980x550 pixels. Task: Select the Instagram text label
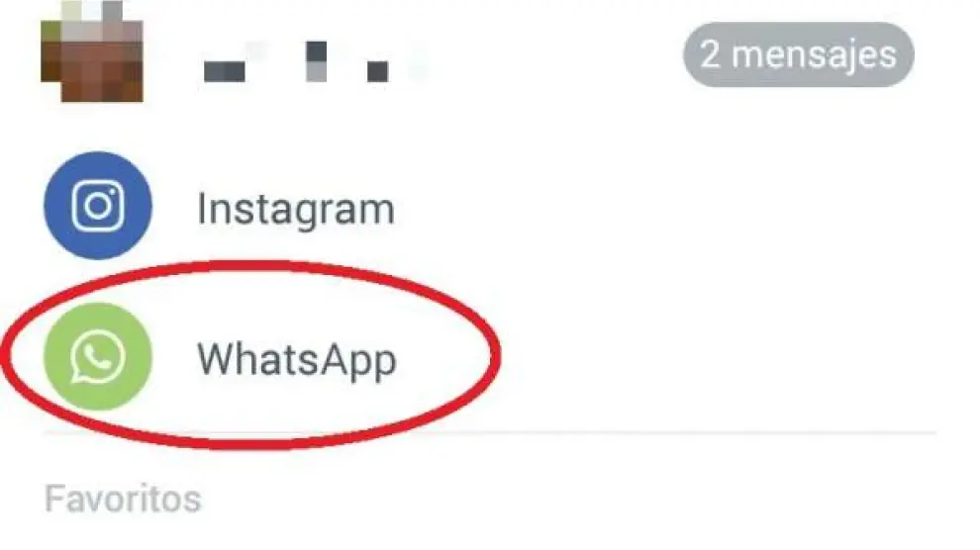click(296, 209)
